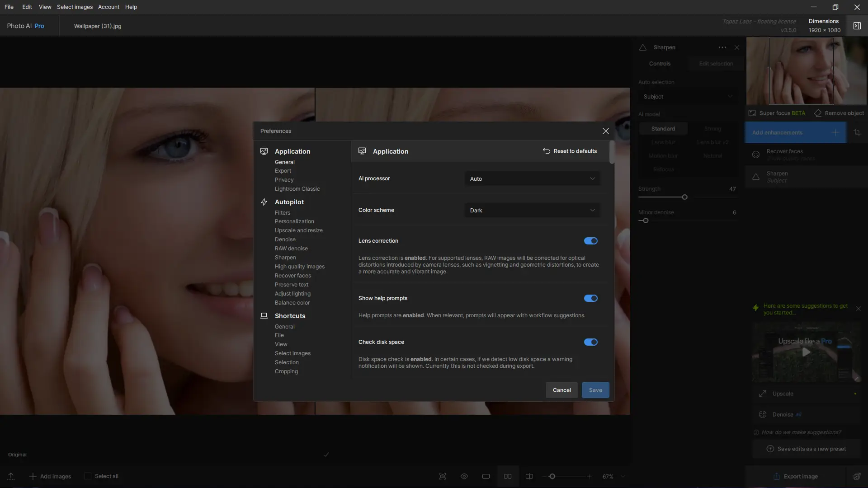Turn off Show help prompts toggle
868x488 pixels.
click(x=590, y=298)
